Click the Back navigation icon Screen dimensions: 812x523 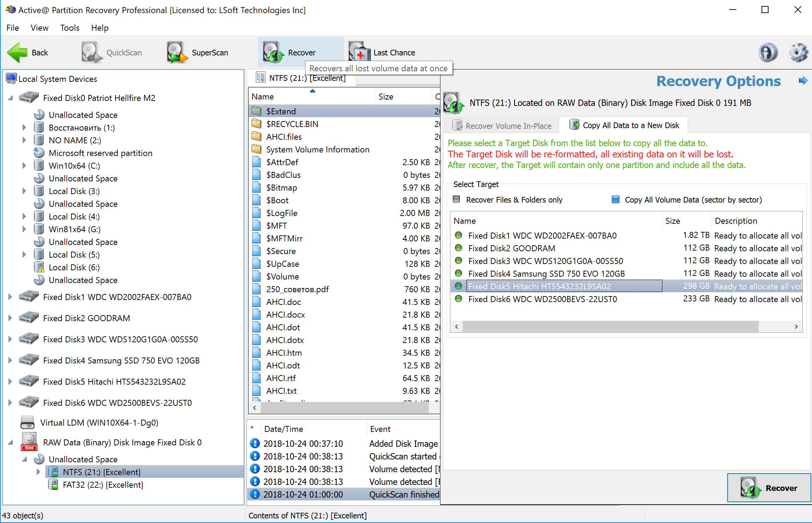click(x=17, y=52)
